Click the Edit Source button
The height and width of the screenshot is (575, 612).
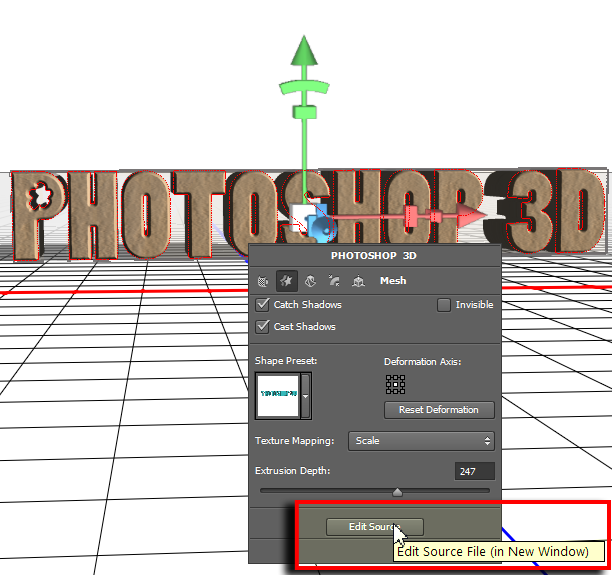(x=374, y=527)
